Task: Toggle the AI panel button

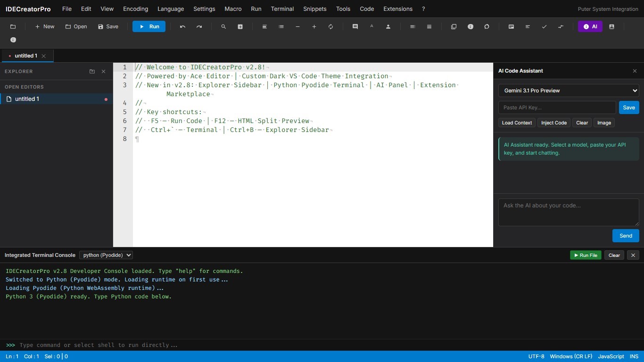Action: [x=590, y=27]
